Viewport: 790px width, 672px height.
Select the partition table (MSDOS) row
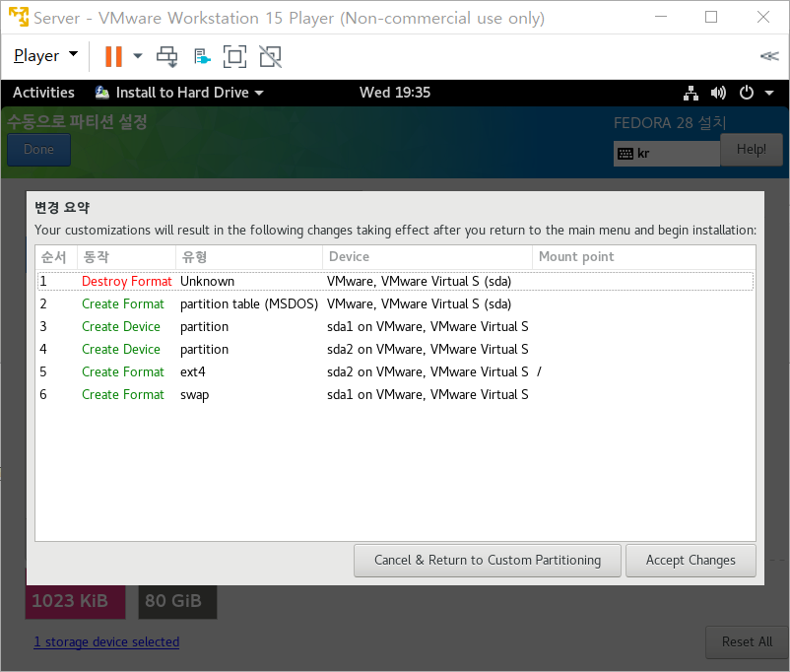[396, 304]
